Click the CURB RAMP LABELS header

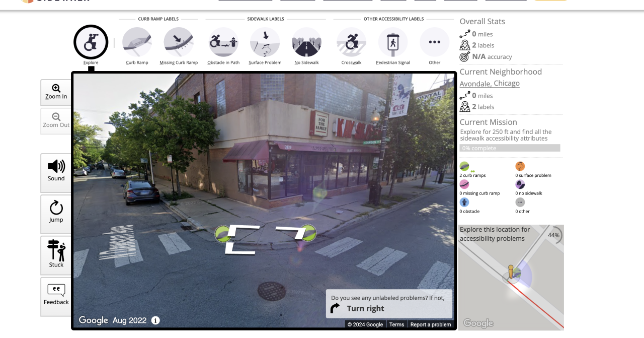click(158, 19)
